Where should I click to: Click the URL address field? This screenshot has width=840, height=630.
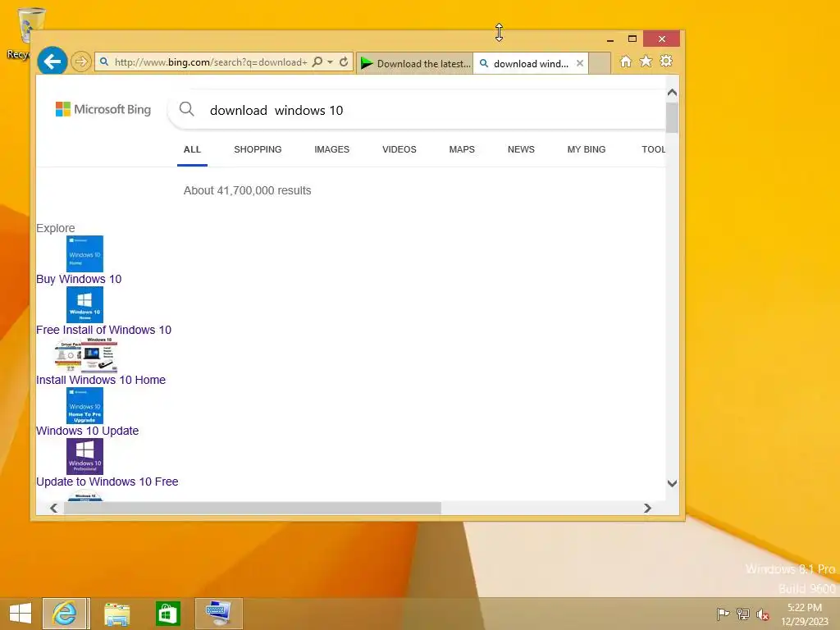[211, 62]
